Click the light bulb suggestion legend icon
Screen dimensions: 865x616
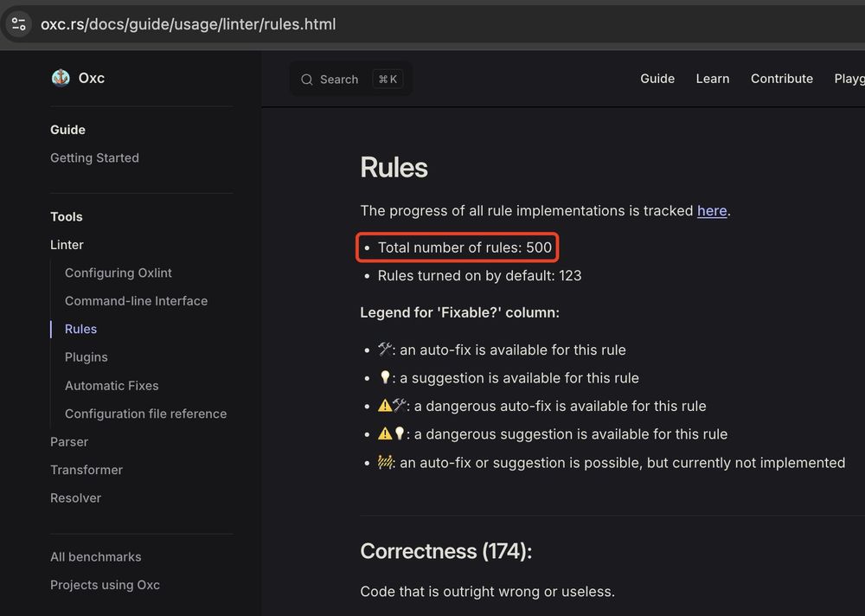[x=385, y=377]
